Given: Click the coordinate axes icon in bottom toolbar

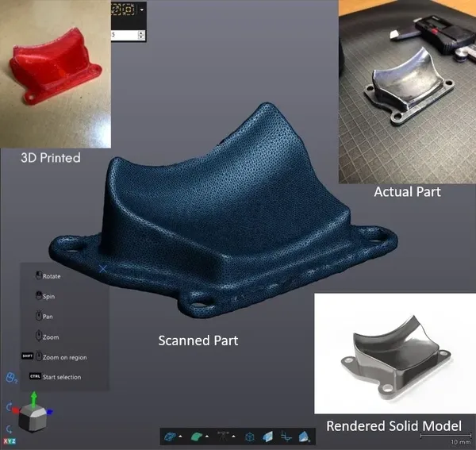Looking at the screenshot, I should click(286, 437).
